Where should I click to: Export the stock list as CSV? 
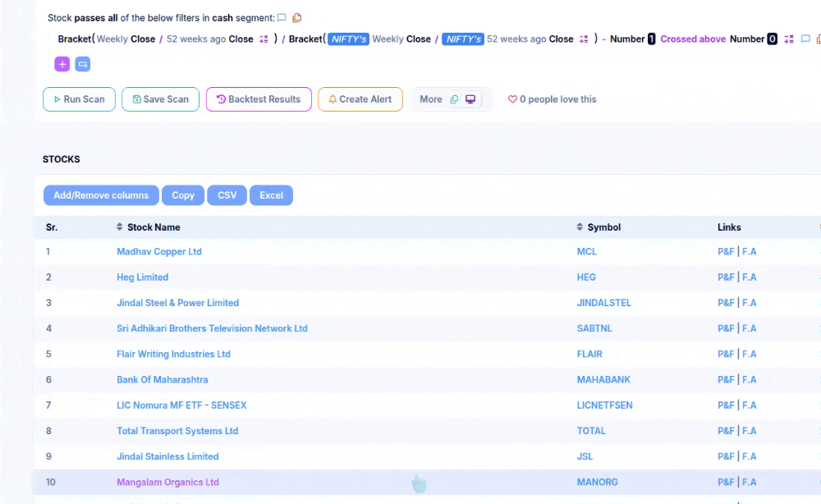227,195
